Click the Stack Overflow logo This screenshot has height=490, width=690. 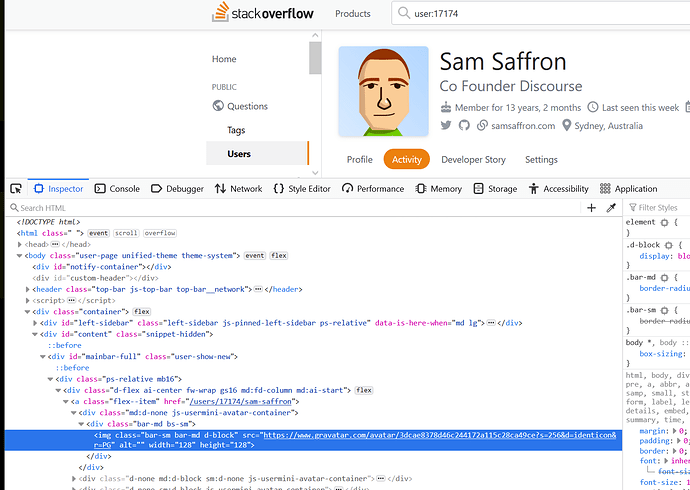tap(263, 12)
